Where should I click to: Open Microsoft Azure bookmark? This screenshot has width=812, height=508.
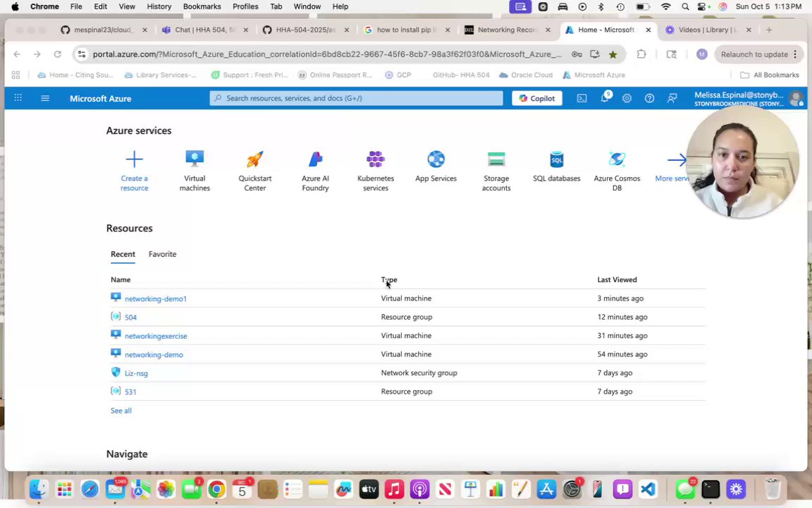pyautogui.click(x=594, y=75)
